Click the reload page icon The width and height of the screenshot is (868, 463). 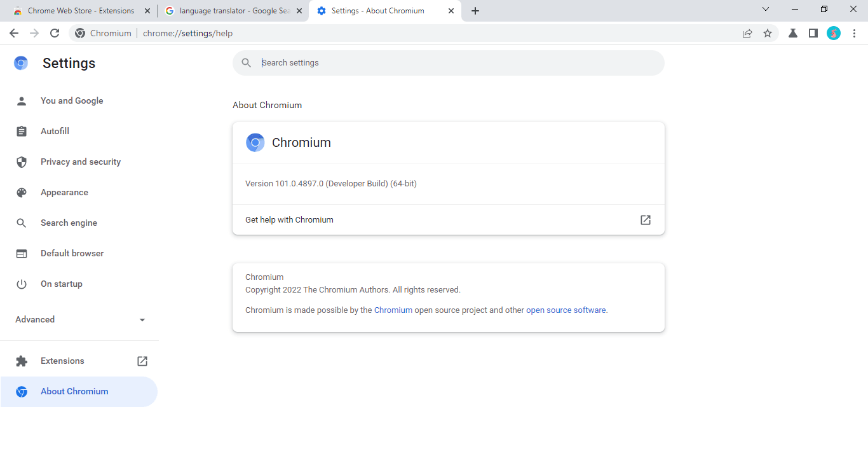(x=55, y=34)
